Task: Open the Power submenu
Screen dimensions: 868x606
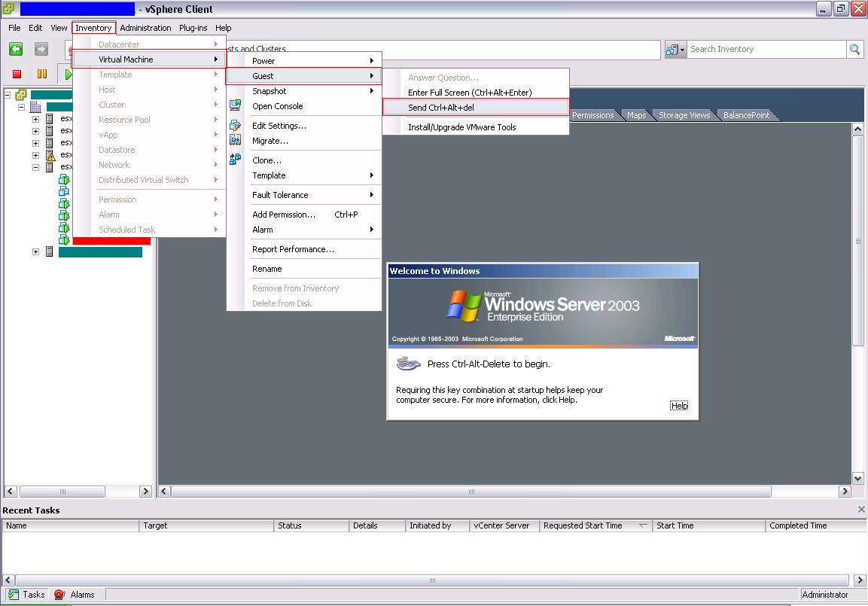Action: tap(304, 61)
